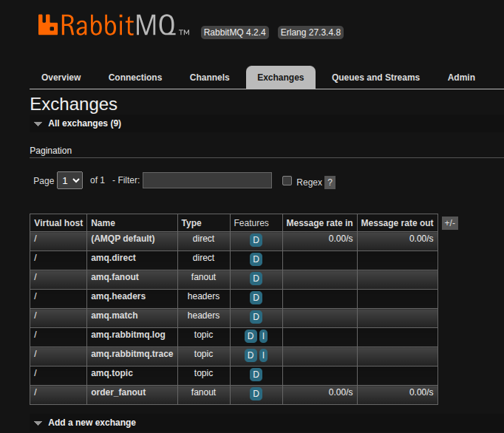Viewport: 504px width, 433px height.
Task: Expand the Add a new exchange section
Action: coord(85,423)
